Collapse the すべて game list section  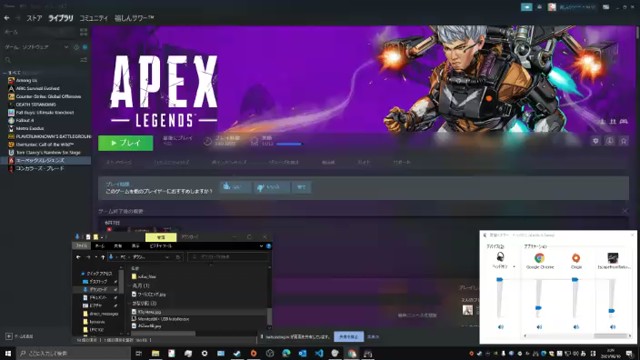click(5, 73)
